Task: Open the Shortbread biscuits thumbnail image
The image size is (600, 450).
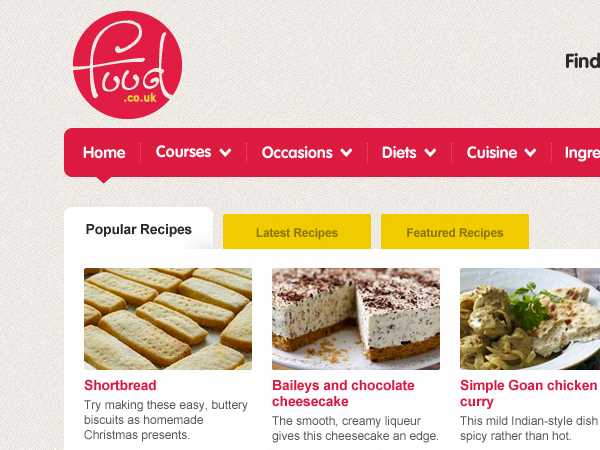Action: [168, 319]
